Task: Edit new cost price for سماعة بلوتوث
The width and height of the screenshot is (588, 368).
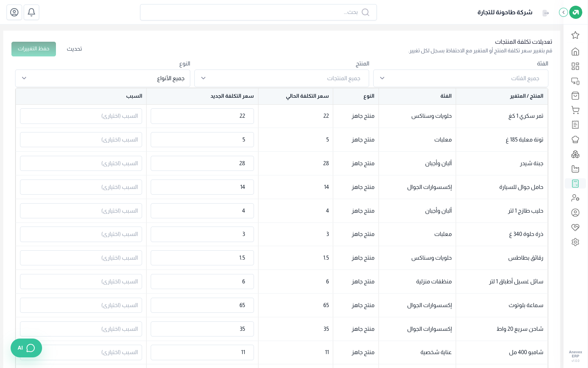Action: (202, 305)
